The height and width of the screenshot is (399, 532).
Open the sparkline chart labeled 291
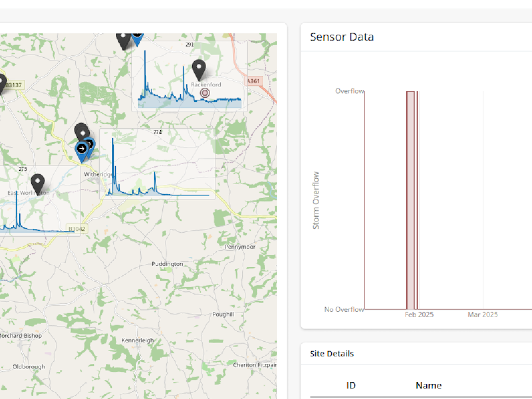(x=190, y=76)
